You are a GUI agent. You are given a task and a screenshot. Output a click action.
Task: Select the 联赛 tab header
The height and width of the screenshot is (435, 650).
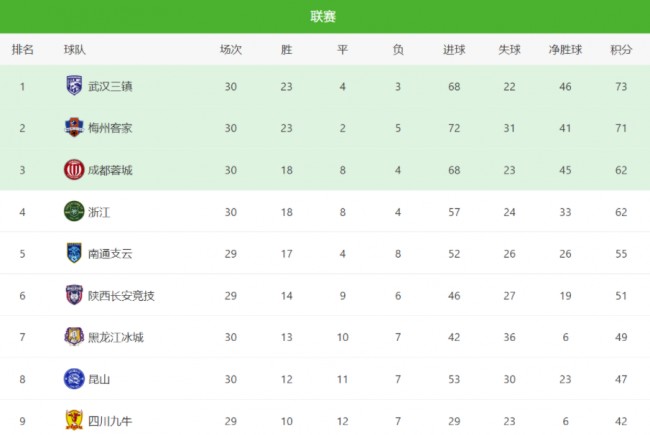[323, 16]
